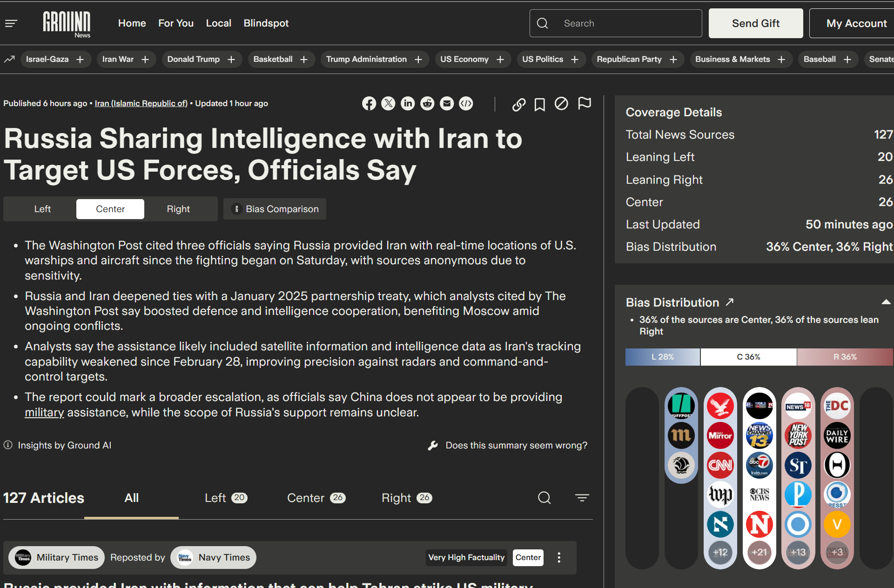Open article filter options icon
Viewport: 894px width, 588px height.
coord(582,498)
